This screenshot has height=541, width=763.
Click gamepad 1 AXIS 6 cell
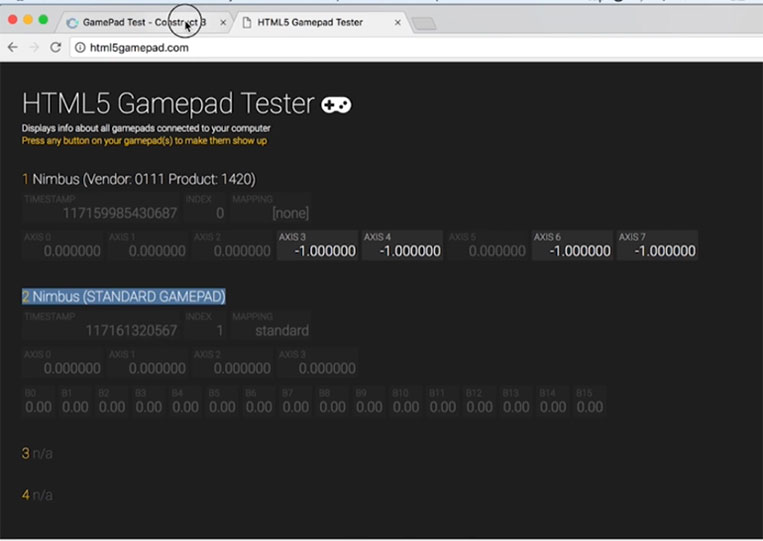tap(572, 245)
